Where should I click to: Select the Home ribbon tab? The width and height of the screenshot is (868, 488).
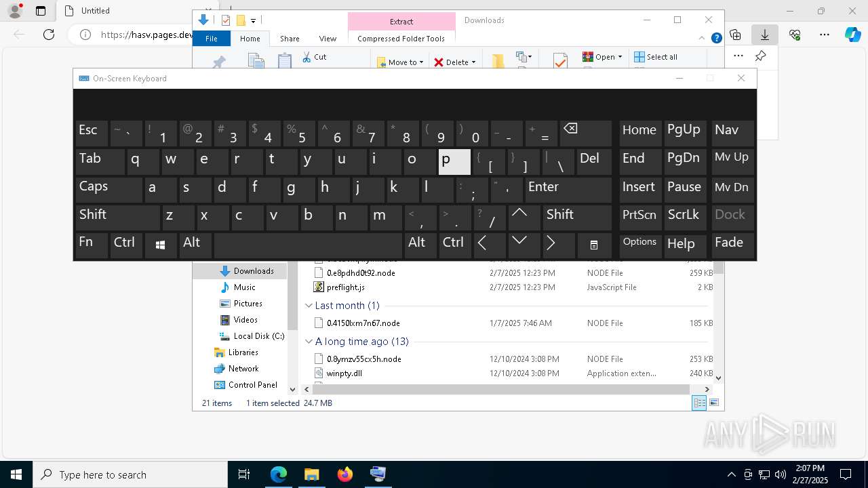pos(250,39)
